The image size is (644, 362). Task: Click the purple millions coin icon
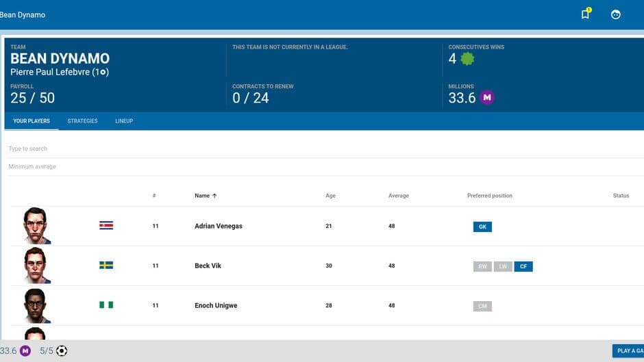(486, 98)
